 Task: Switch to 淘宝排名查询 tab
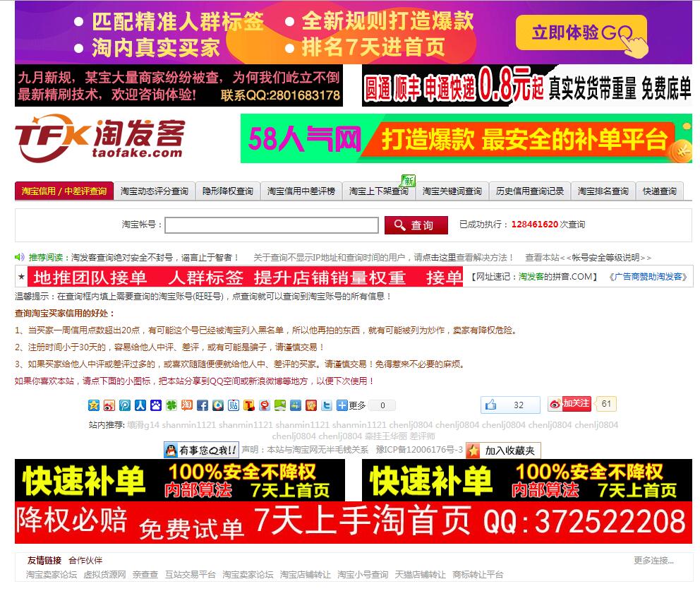click(603, 191)
